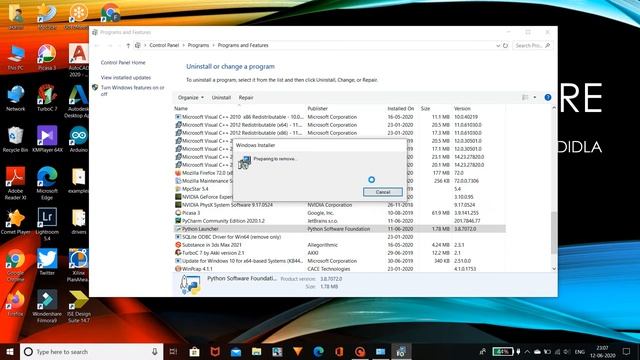Open Xilinx PlanAhead desktop shortcut

pyautogui.click(x=78, y=265)
